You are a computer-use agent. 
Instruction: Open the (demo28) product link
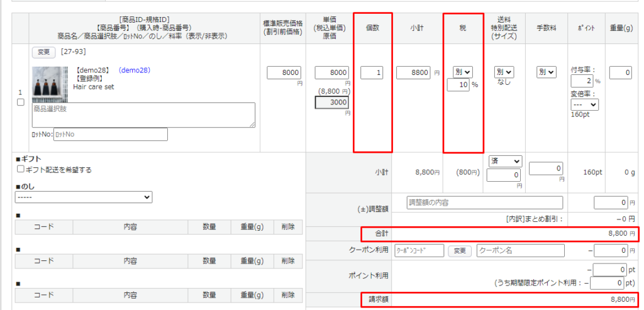point(135,70)
